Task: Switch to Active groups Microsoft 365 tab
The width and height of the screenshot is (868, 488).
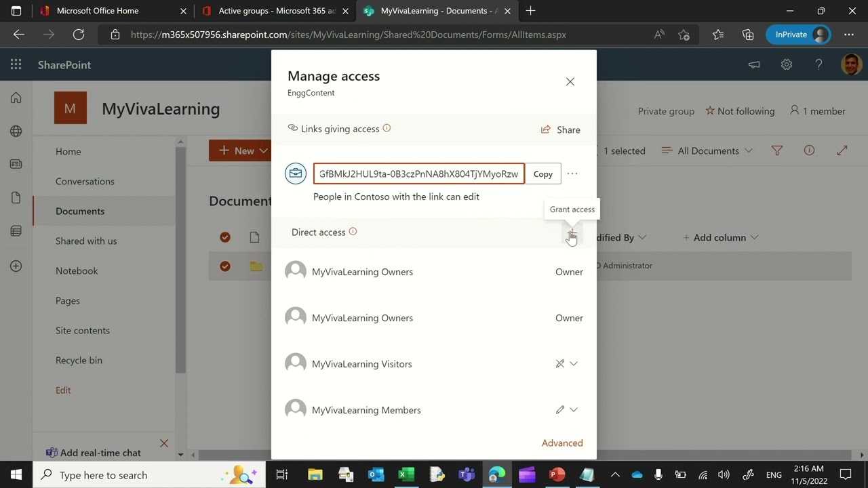Action: (276, 11)
